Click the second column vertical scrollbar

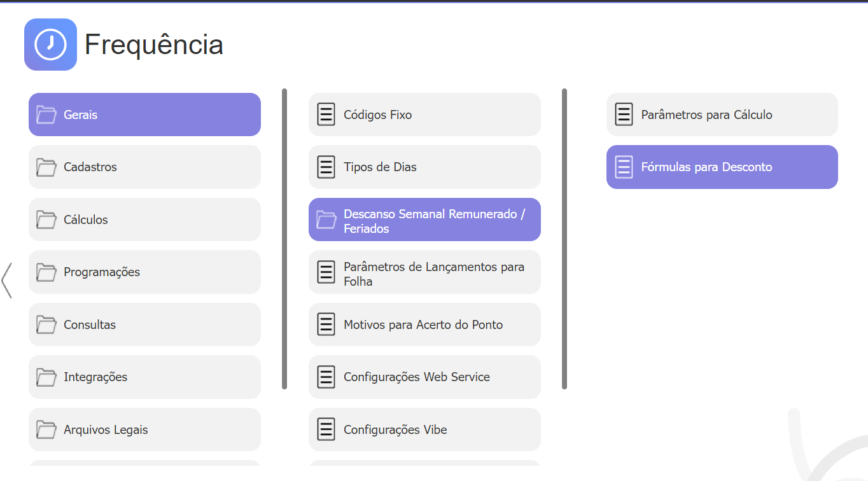click(564, 239)
